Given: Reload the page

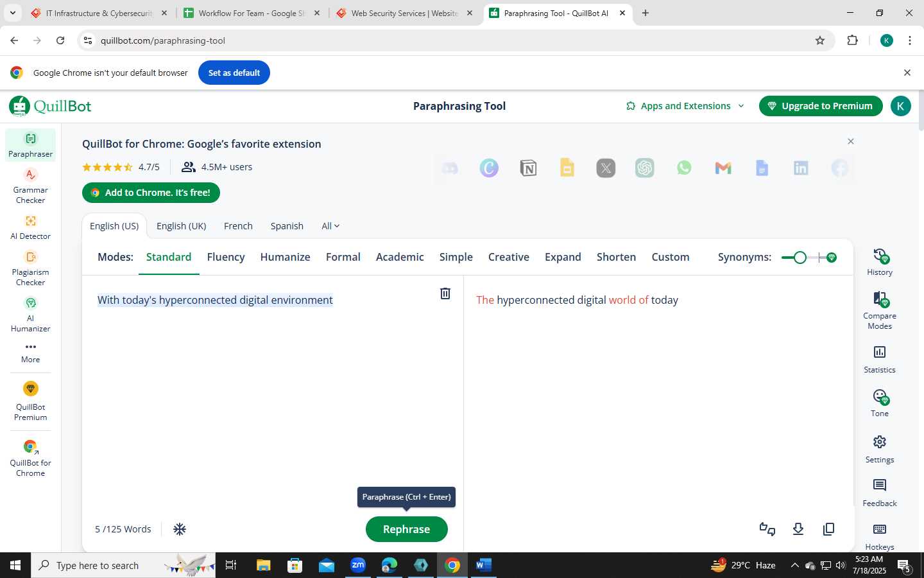Looking at the screenshot, I should click(x=60, y=40).
